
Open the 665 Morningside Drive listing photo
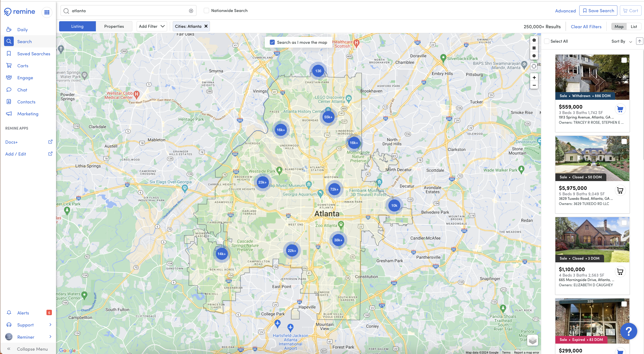(592, 240)
